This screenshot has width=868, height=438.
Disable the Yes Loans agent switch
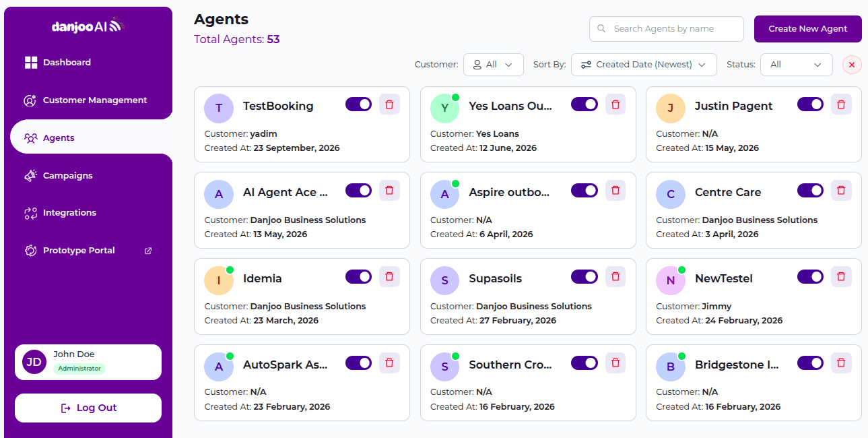[585, 104]
